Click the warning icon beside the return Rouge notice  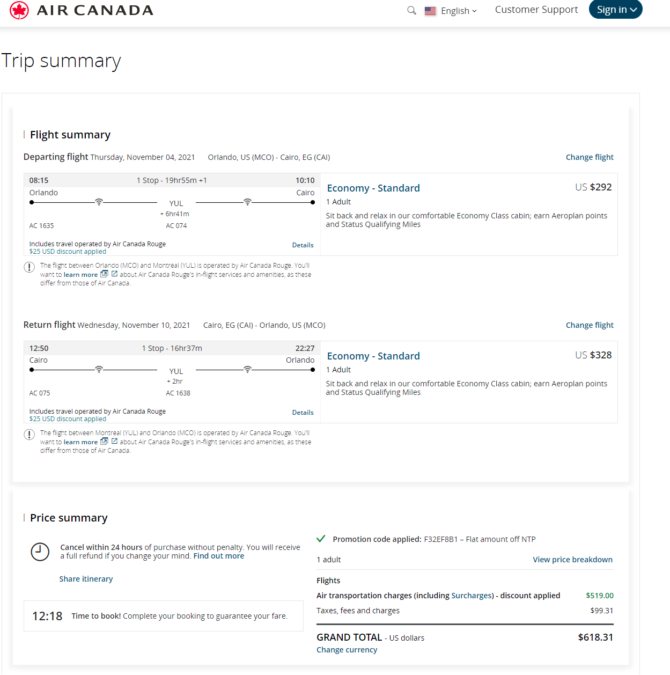point(29,435)
